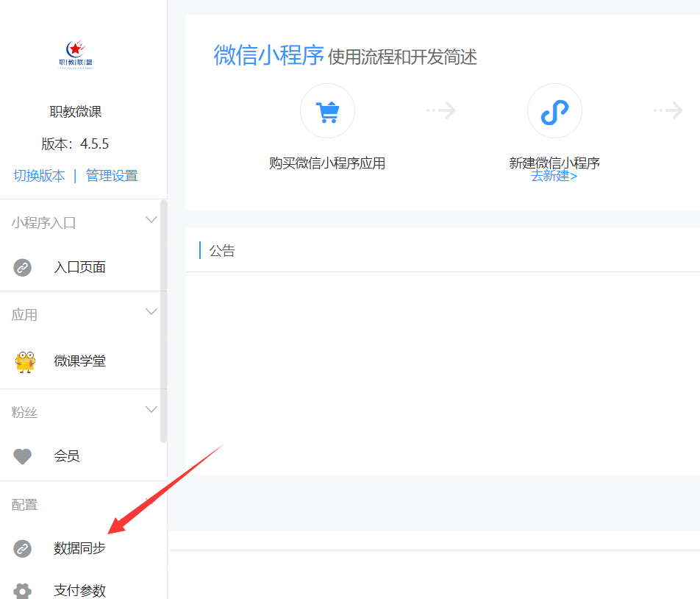Image resolution: width=700 pixels, height=599 pixels.
Task: Click the 新建微信小程序 label
Action: 554,163
